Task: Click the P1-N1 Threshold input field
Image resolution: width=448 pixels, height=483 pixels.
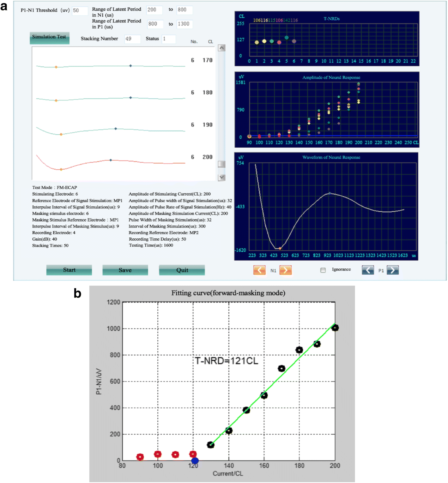Action: point(80,10)
